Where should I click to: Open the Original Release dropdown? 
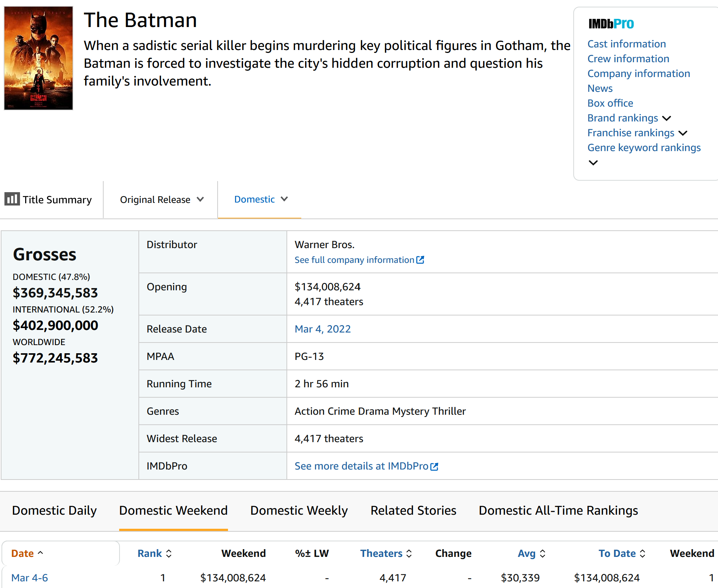162,200
